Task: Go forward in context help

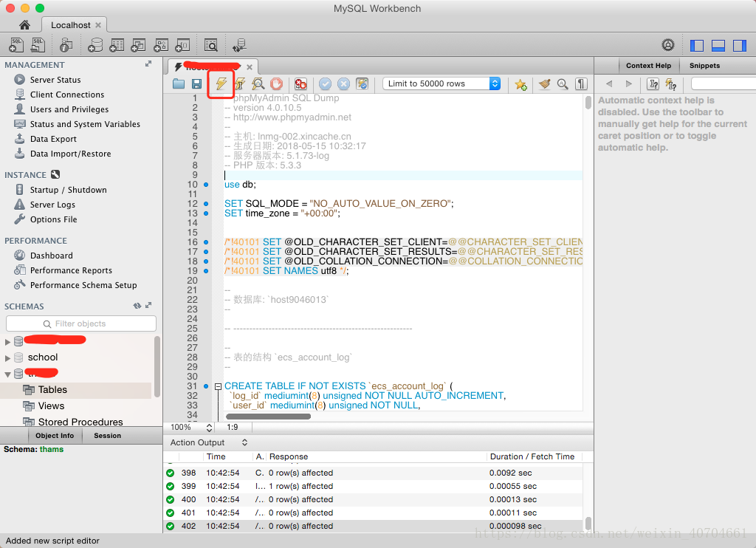Action: point(628,84)
